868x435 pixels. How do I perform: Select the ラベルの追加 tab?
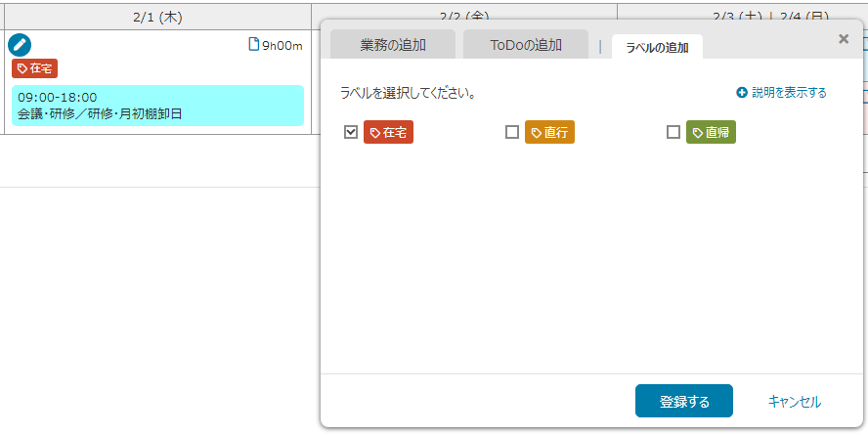tap(657, 47)
